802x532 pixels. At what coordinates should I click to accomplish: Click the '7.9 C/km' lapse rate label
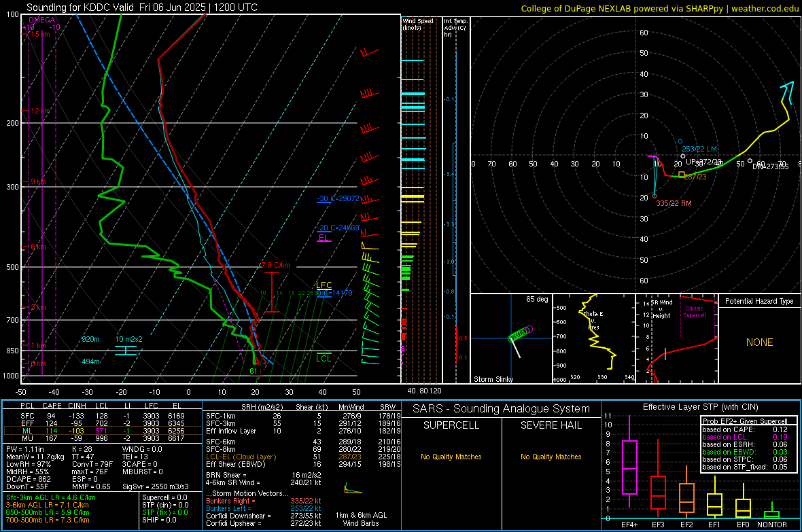(276, 266)
